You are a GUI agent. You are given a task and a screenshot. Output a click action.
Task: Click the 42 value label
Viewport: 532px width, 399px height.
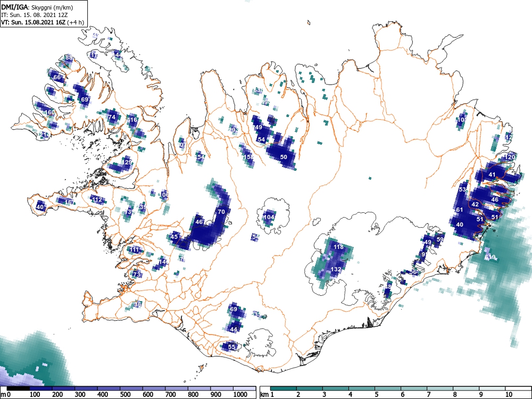click(475, 205)
